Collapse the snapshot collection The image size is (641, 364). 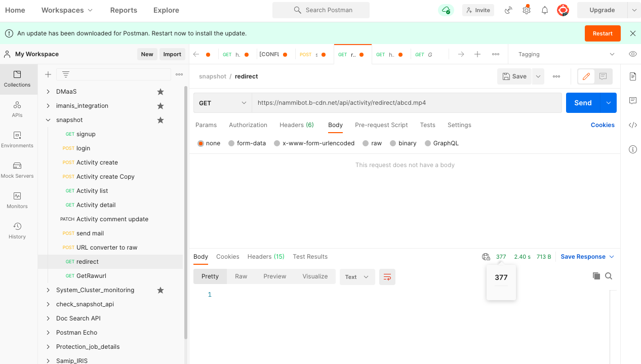(x=48, y=120)
